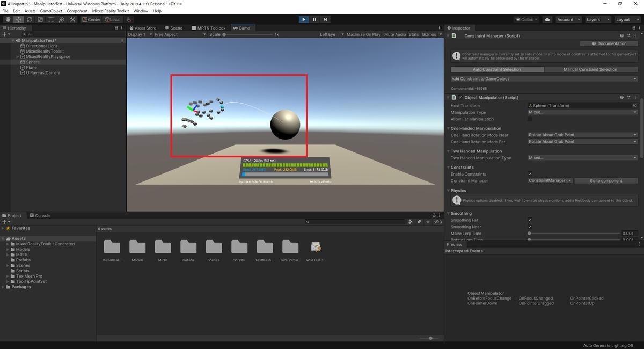Adjust the Game view Scale slider
This screenshot has height=349, width=644.
click(247, 34)
